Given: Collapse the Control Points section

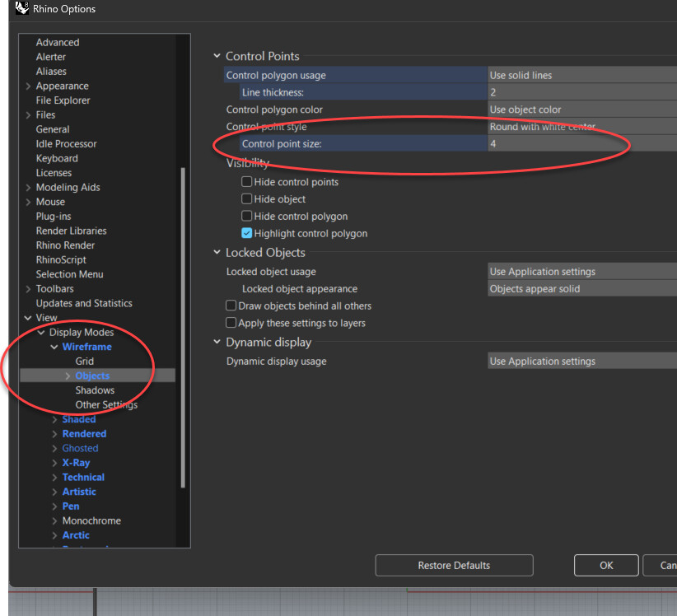Looking at the screenshot, I should (x=217, y=56).
